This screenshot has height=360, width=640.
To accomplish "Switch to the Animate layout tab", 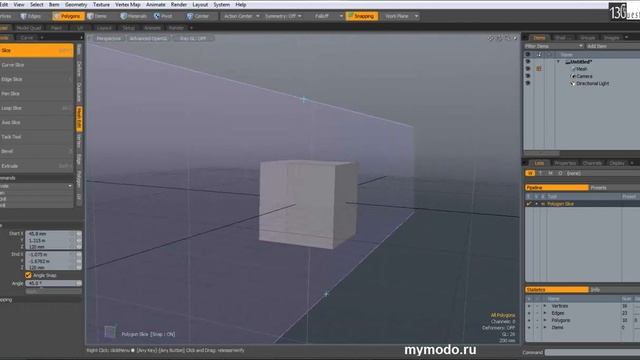I will tap(152, 28).
